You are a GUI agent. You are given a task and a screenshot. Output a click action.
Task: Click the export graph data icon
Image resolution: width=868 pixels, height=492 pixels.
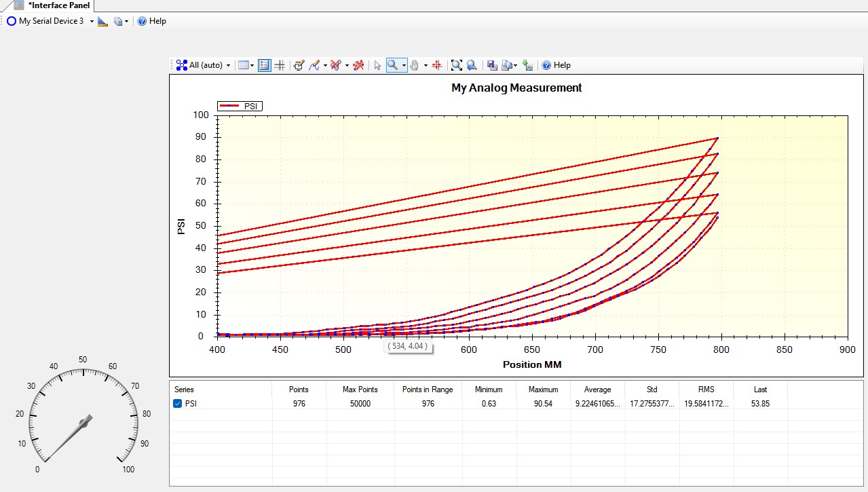(528, 65)
